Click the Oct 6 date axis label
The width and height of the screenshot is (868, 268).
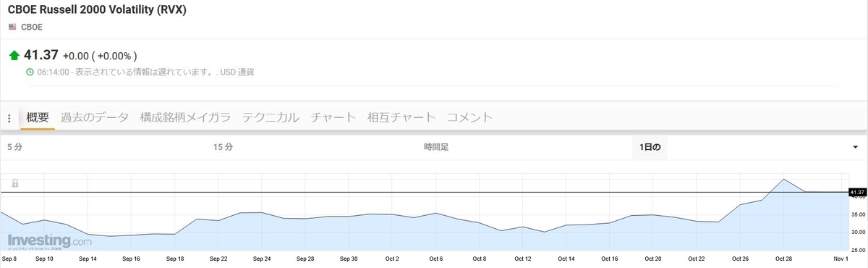[436, 258]
